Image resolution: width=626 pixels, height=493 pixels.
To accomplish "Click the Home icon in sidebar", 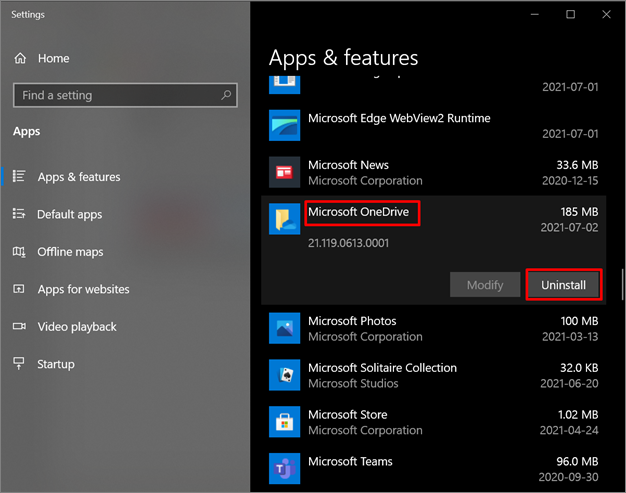I will click(x=20, y=59).
